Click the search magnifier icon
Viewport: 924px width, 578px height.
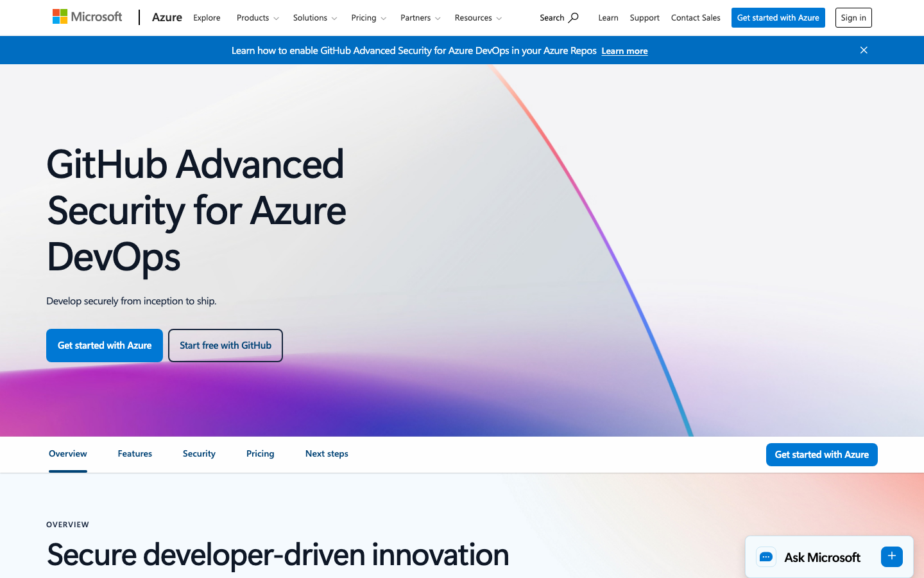click(x=574, y=17)
